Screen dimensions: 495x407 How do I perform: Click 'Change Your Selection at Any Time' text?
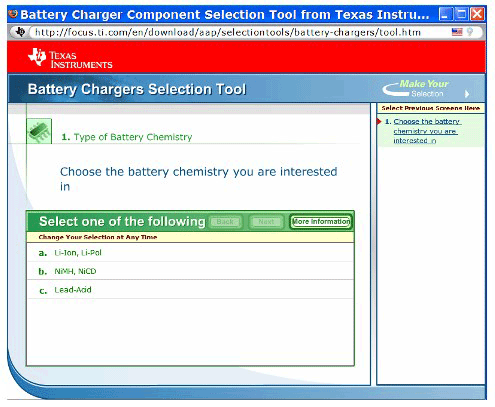pyautogui.click(x=98, y=237)
